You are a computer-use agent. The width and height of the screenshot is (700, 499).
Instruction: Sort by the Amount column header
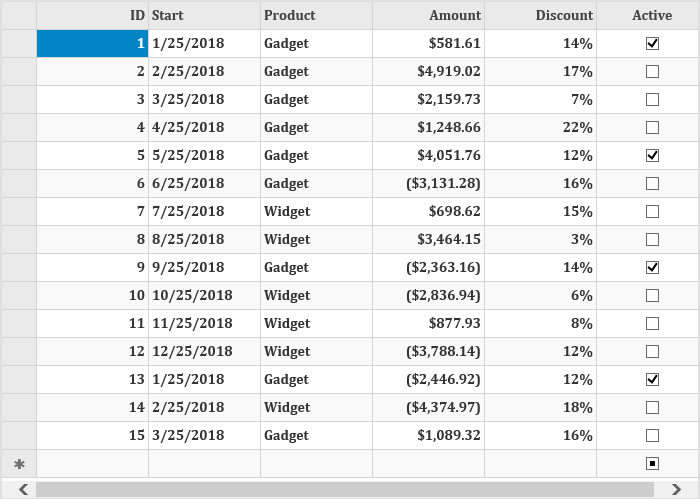[428, 15]
